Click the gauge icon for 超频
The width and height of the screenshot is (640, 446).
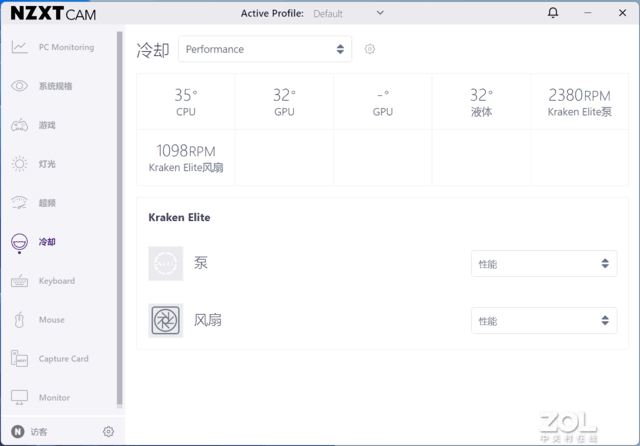pos(19,203)
